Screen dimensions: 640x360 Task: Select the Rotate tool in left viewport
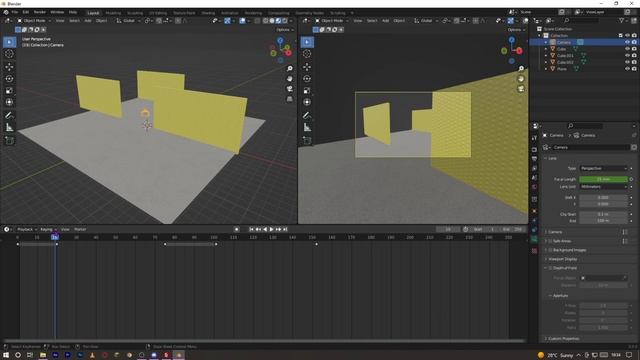click(x=9, y=78)
